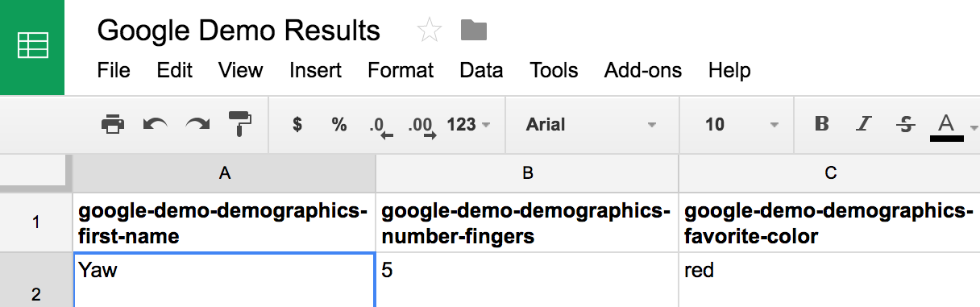
Task: Open the 123 number formats dropdown
Action: [x=468, y=125]
